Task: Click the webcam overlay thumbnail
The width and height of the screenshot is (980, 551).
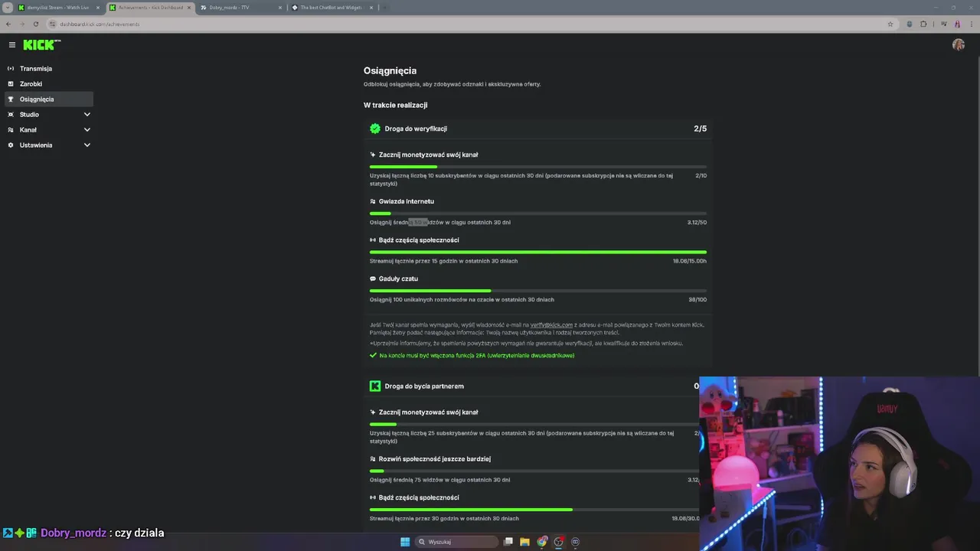Action: [839, 464]
